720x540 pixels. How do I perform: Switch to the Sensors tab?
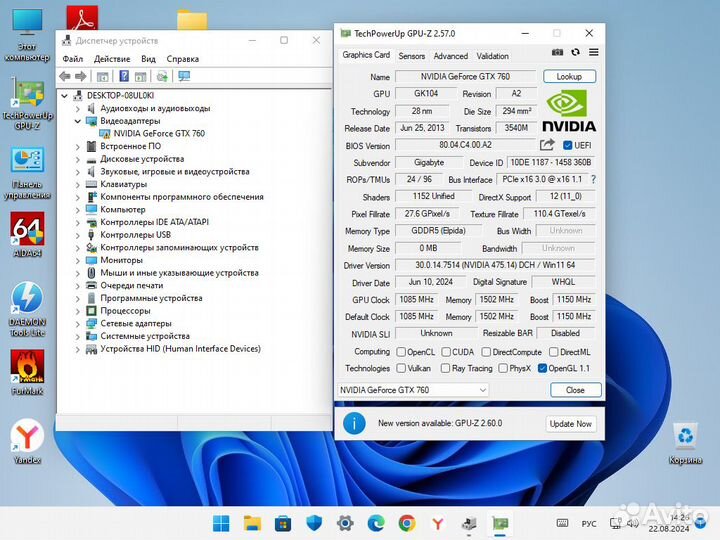(x=411, y=56)
